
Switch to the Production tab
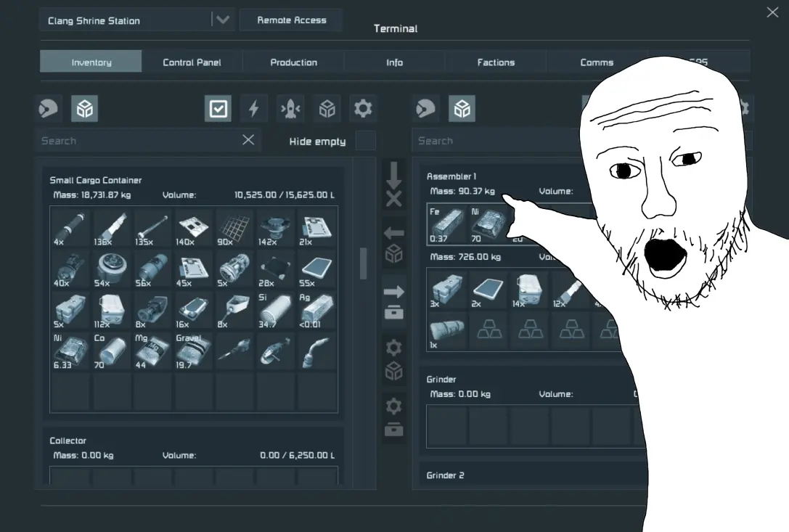[293, 62]
